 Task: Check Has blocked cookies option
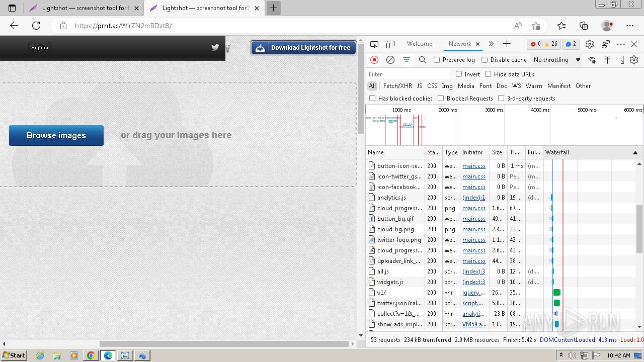tap(372, 98)
